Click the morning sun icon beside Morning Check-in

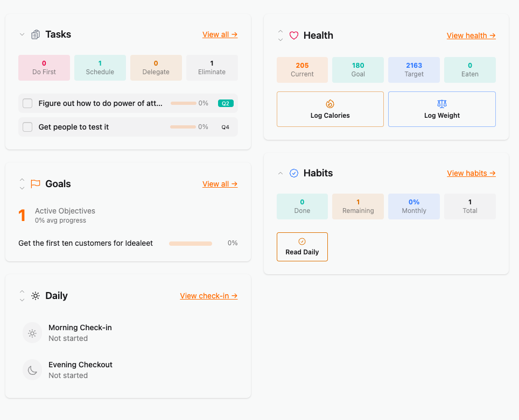tap(32, 332)
